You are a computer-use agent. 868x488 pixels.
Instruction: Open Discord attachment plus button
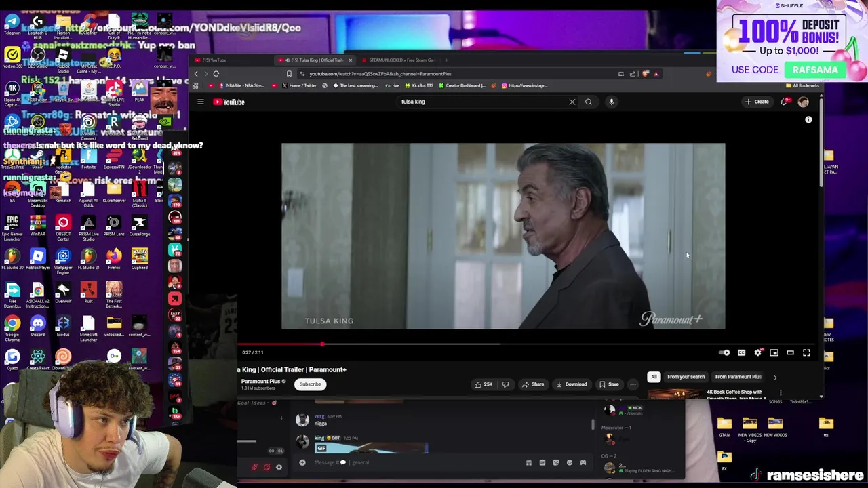[302, 463]
